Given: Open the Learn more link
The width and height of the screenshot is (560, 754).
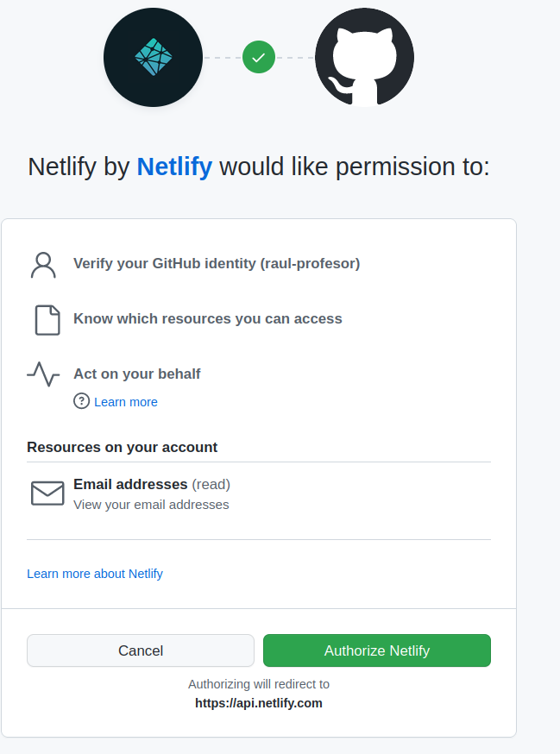Looking at the screenshot, I should (x=126, y=402).
